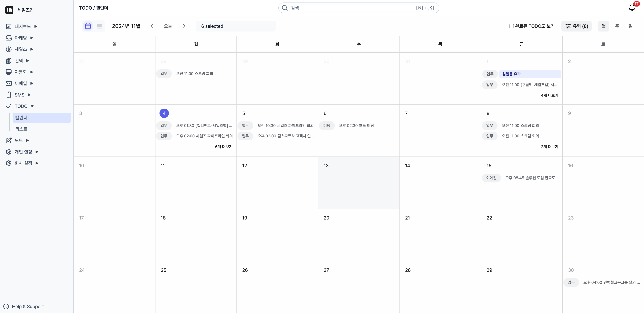Click the date 13 cell number

click(326, 166)
